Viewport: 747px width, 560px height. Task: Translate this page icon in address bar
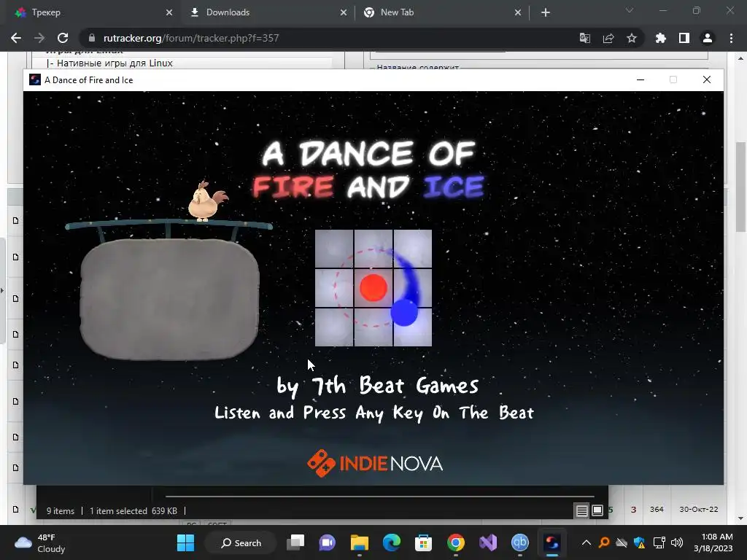[x=584, y=38]
